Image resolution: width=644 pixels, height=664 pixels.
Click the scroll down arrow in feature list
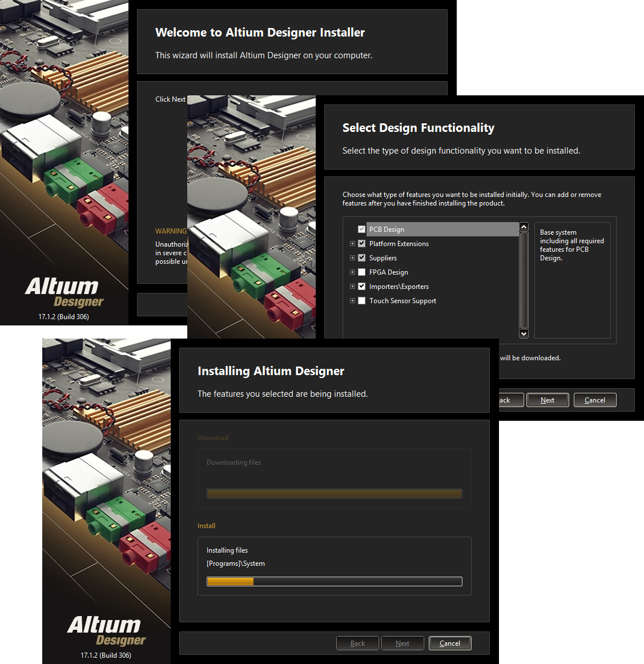point(524,333)
